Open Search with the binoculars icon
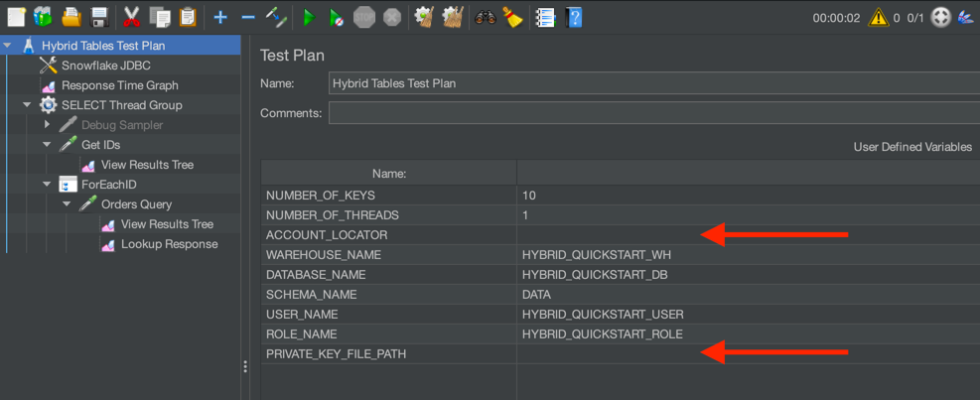The height and width of the screenshot is (400, 980). pos(486,17)
